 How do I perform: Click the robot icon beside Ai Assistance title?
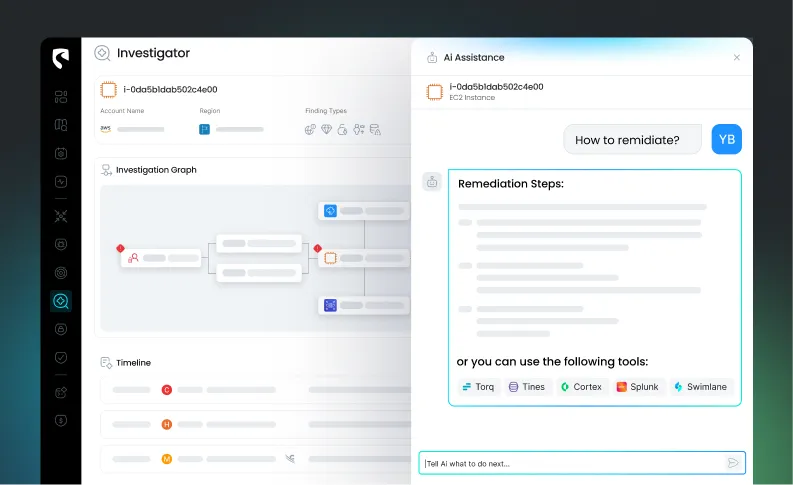click(432, 58)
